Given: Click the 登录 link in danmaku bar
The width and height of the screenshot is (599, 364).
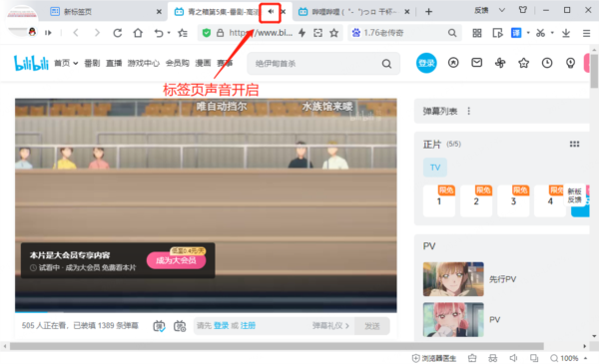Looking at the screenshot, I should [x=221, y=326].
